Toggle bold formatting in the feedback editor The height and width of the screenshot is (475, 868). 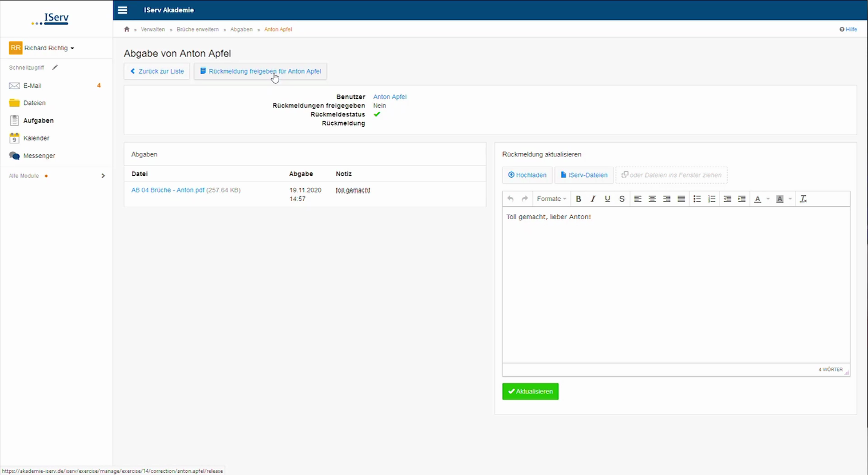[578, 199]
